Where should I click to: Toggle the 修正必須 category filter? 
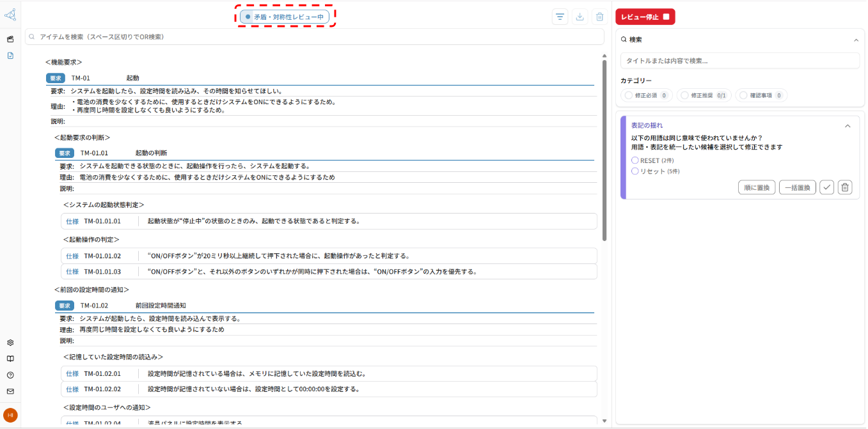pyautogui.click(x=645, y=95)
